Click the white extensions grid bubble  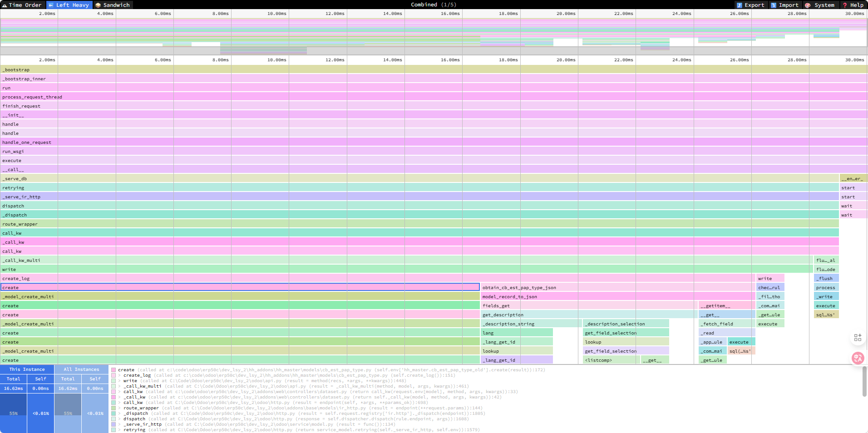(x=858, y=337)
